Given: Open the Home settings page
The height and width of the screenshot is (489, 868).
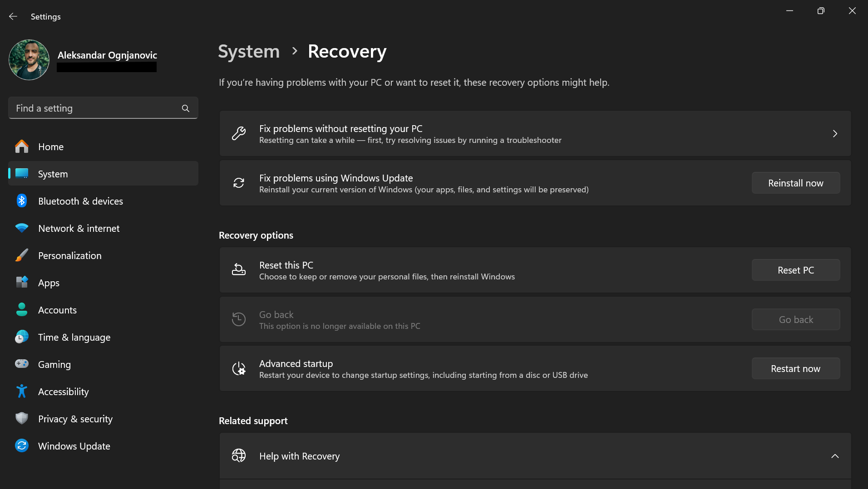Looking at the screenshot, I should pyautogui.click(x=103, y=147).
